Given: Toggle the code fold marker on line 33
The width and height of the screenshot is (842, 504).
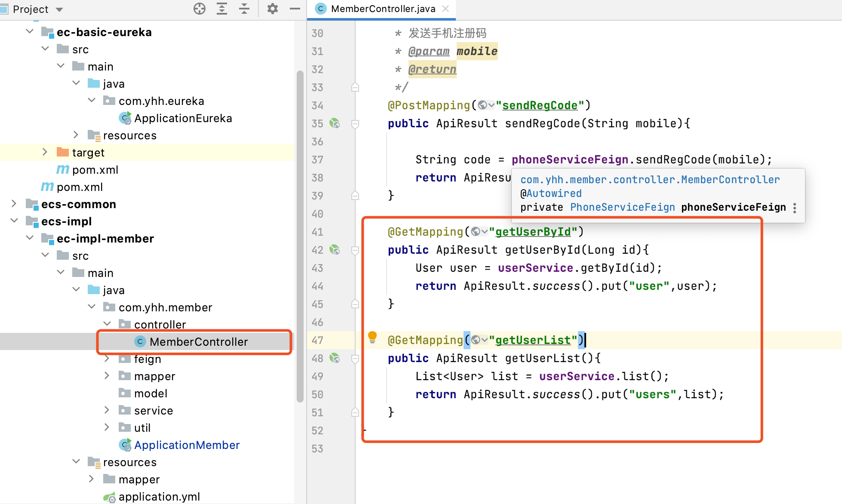Looking at the screenshot, I should (x=355, y=87).
